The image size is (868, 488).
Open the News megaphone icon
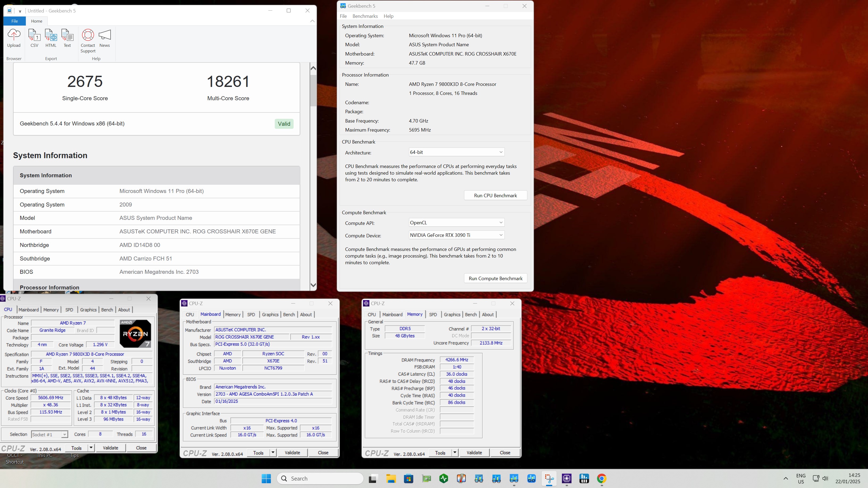coord(105,35)
